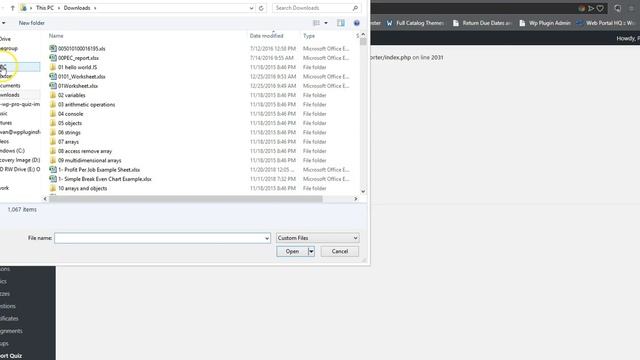640x360 pixels.
Task: Click the Excel icon of 0101_Worksheet.xlsx
Action: pos(53,76)
